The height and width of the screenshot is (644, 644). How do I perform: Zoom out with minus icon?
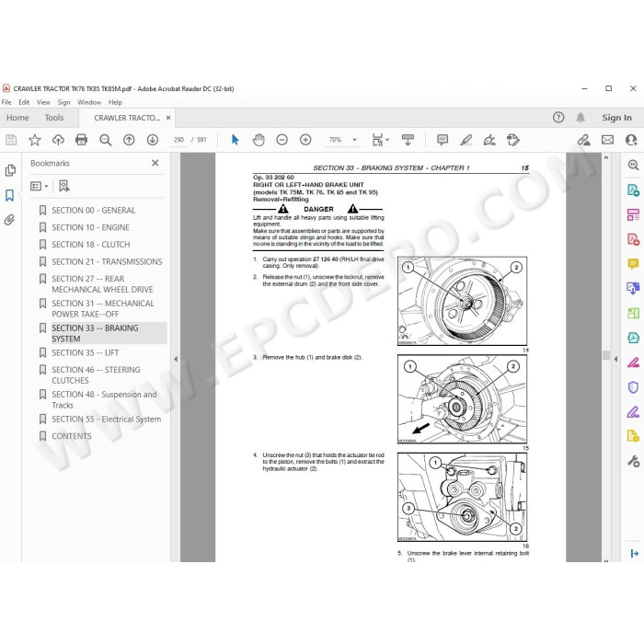pos(282,140)
